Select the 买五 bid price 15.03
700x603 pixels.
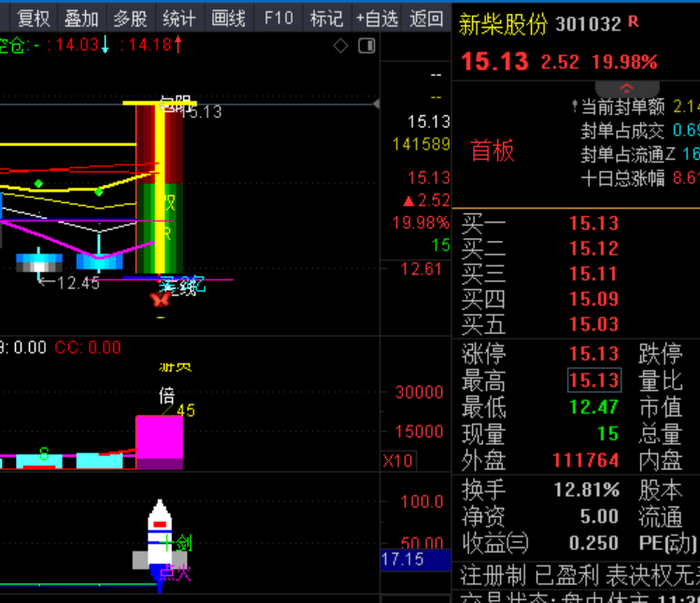click(593, 324)
